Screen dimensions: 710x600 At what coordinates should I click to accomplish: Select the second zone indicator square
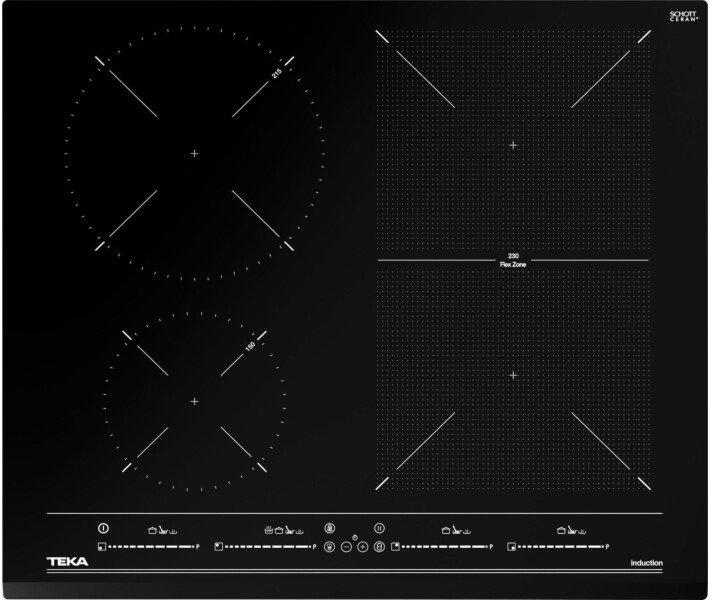[x=218, y=547]
